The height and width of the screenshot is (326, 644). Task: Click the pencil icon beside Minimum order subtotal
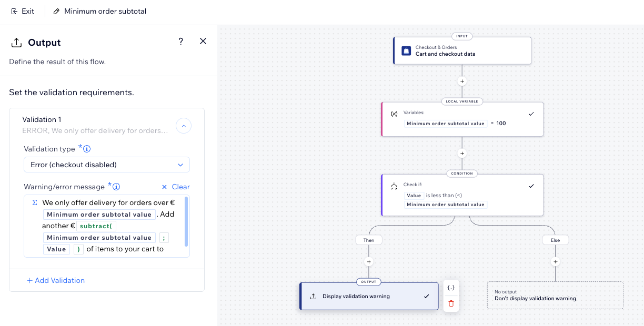coord(56,11)
